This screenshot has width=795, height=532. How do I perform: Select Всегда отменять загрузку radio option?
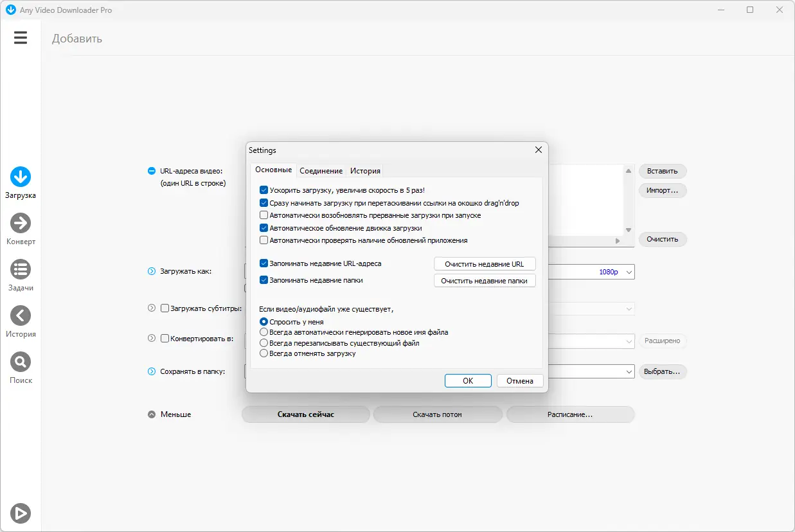[x=264, y=353]
